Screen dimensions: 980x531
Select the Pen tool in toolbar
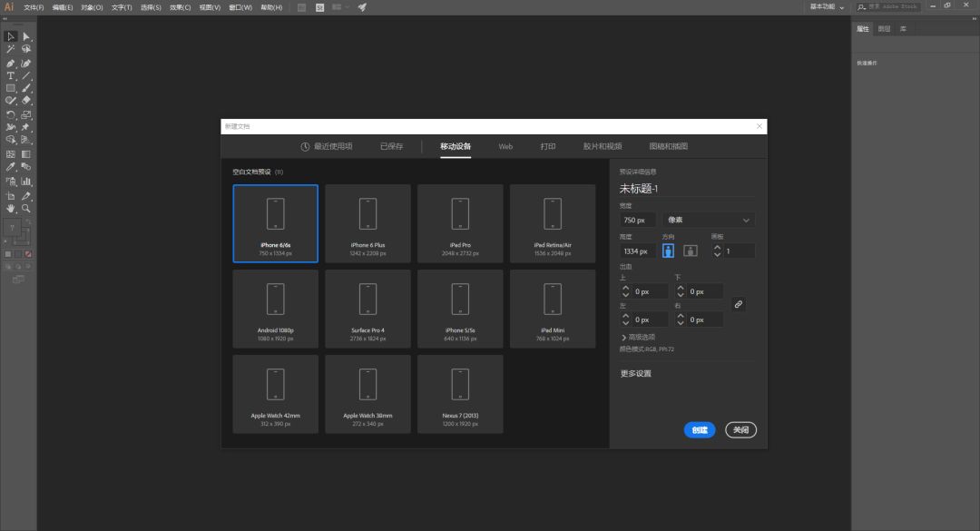11,64
